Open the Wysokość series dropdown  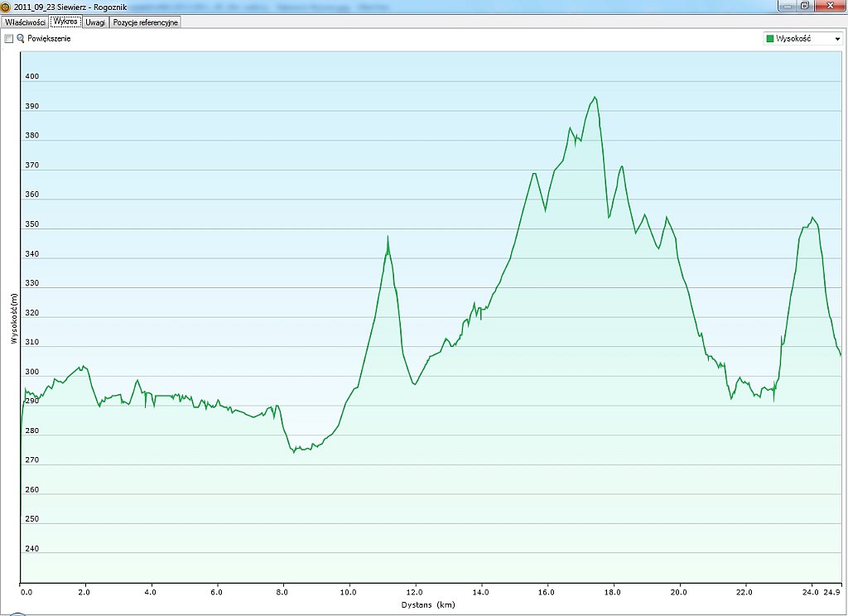(x=802, y=39)
